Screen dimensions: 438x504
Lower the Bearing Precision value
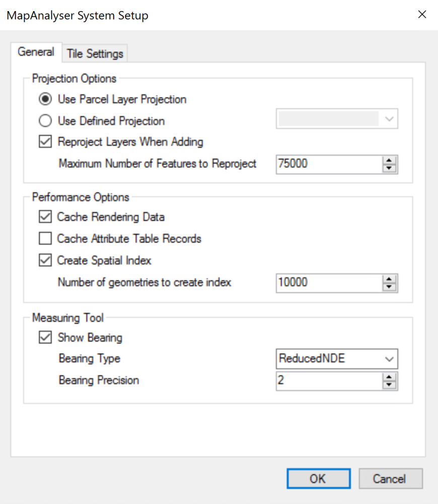[389, 384]
